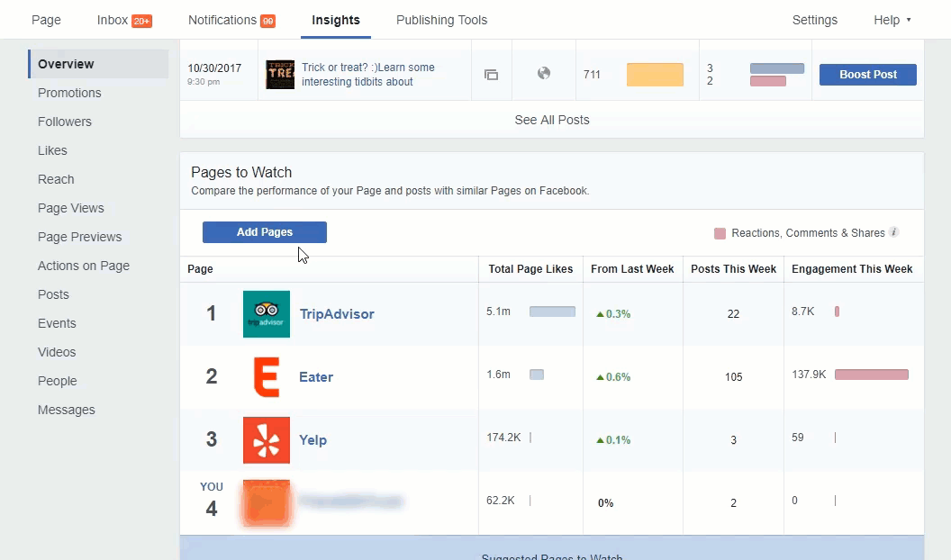Select the Yelp page logo
The width and height of the screenshot is (951, 560).
click(x=266, y=439)
